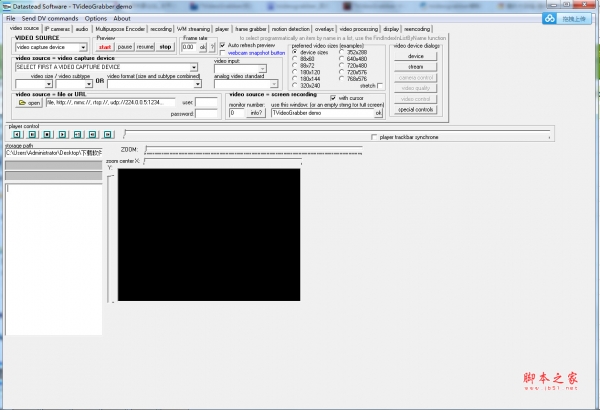Click the special controls button

coord(416,109)
